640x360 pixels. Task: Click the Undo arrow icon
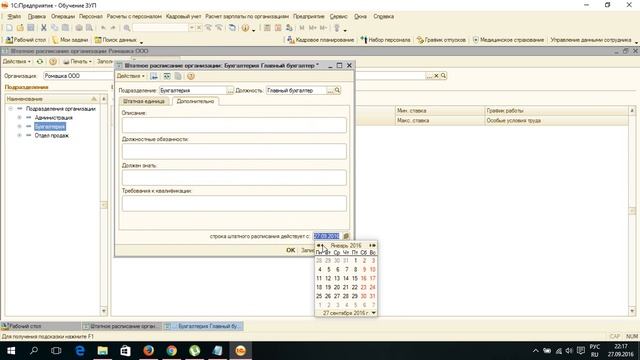pyautogui.click(x=103, y=28)
